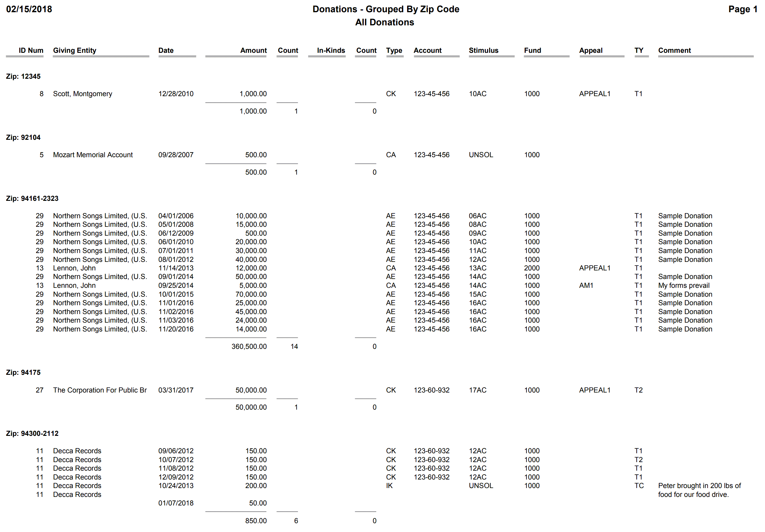This screenshot has height=532, width=765.
Task: Click the Date column header
Action: click(x=166, y=50)
